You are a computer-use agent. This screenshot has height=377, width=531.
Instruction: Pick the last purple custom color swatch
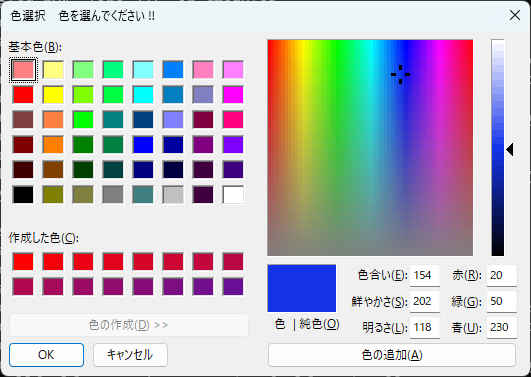(233, 287)
